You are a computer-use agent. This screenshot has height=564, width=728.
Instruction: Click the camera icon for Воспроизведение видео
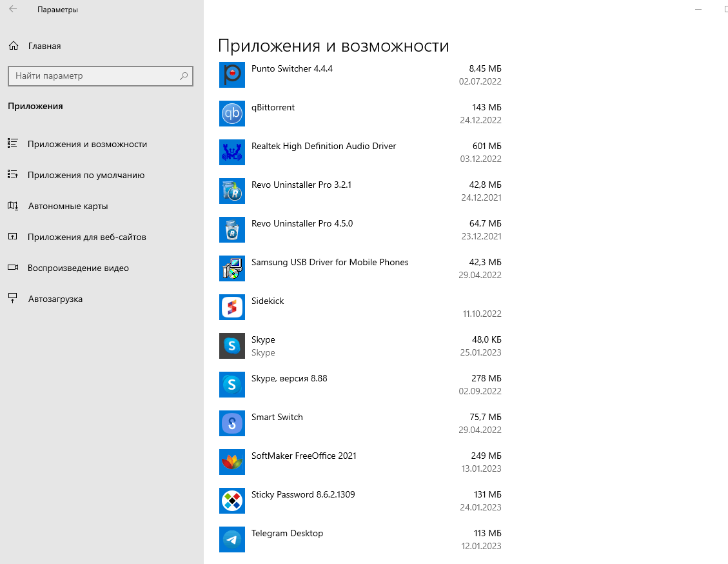point(12,267)
